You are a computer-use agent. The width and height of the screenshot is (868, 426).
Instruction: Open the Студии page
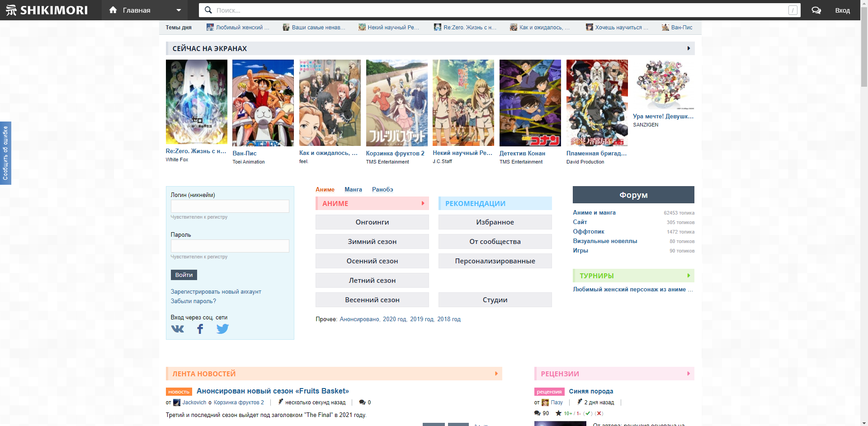click(x=495, y=300)
